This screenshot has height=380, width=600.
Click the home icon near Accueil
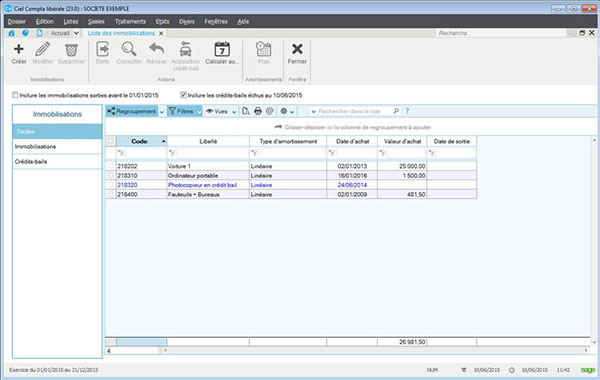point(11,33)
